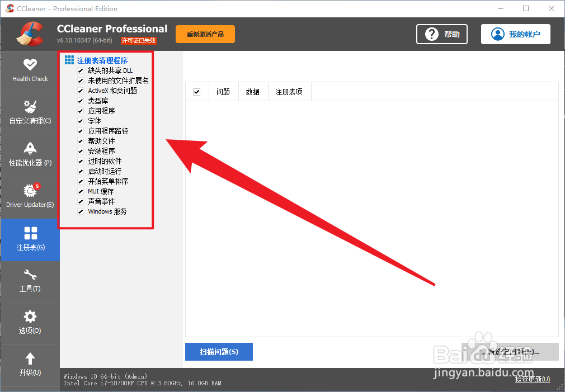Select the 注册表(G) grid icon
The width and height of the screenshot is (565, 392).
[x=30, y=233]
